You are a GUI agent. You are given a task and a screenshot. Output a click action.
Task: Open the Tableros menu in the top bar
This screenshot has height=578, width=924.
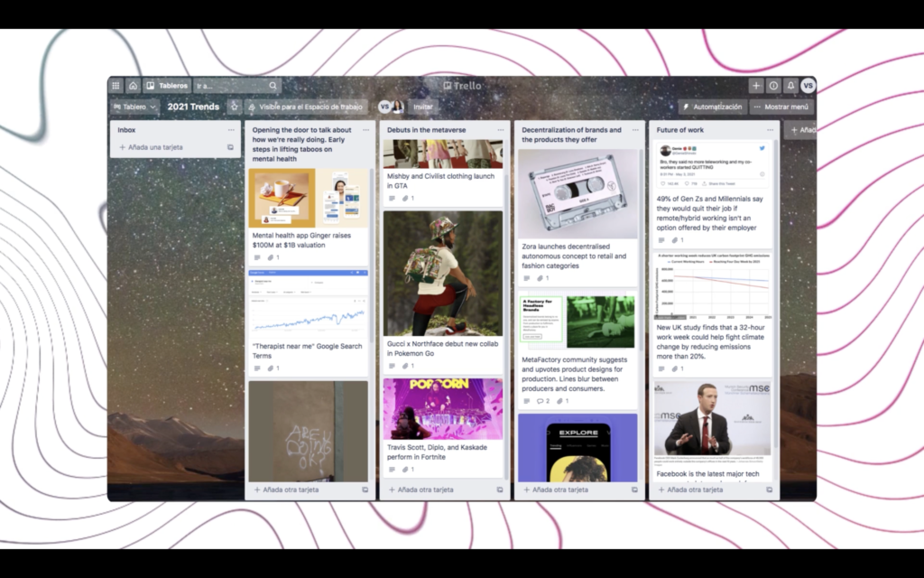pyautogui.click(x=173, y=86)
